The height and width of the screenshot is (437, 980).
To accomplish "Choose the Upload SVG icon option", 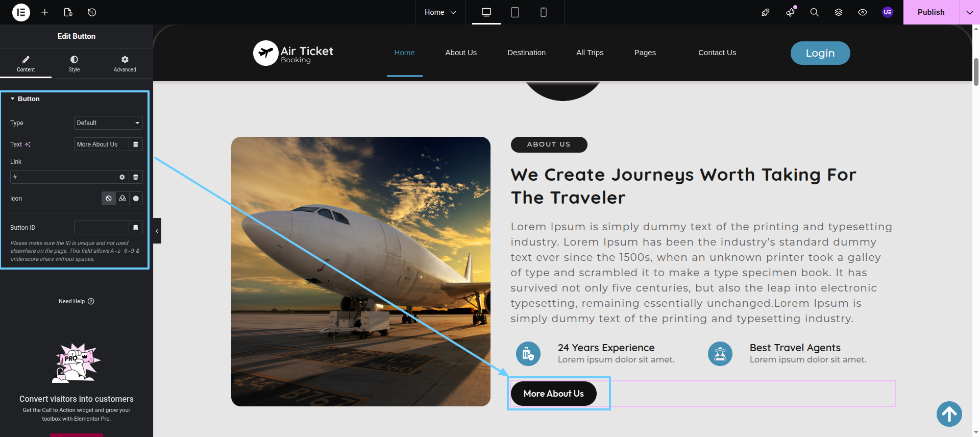I will click(122, 199).
